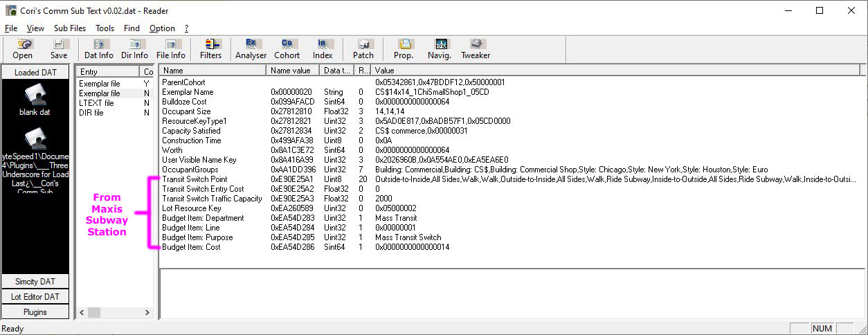Click the 0xE90E25A1 name value cell
The height and width of the screenshot is (335, 868).
[x=291, y=179]
